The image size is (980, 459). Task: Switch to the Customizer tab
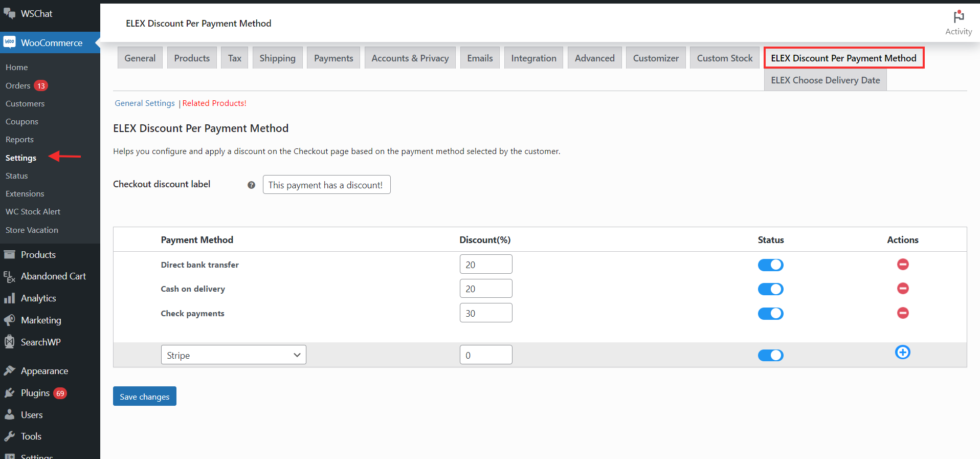pyautogui.click(x=656, y=58)
